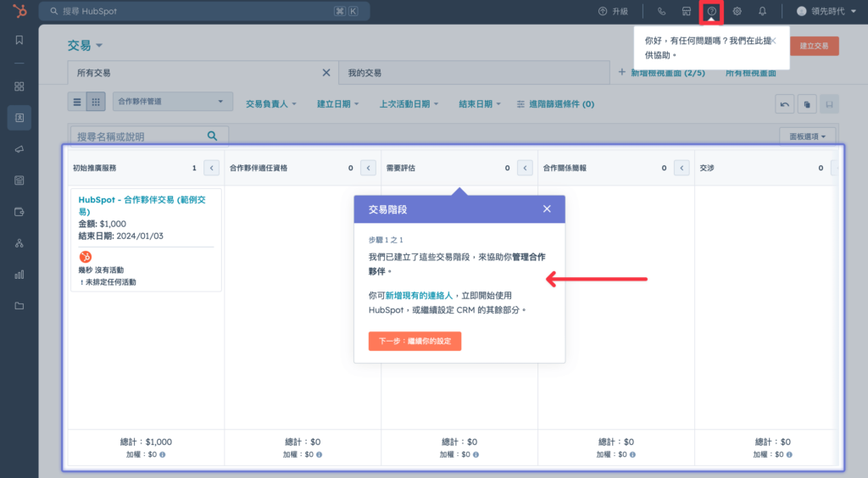
Task: Click the magnifier icon in deal search box
Action: (212, 136)
